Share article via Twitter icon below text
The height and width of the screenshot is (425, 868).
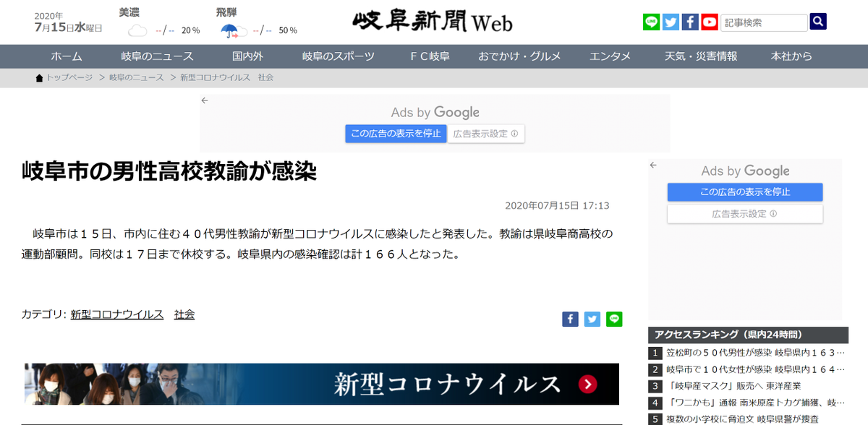pyautogui.click(x=592, y=319)
